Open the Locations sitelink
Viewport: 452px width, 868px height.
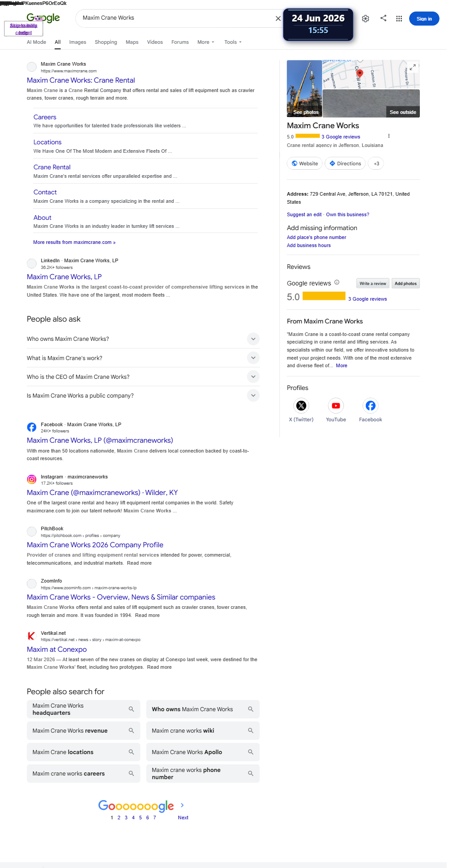point(47,142)
